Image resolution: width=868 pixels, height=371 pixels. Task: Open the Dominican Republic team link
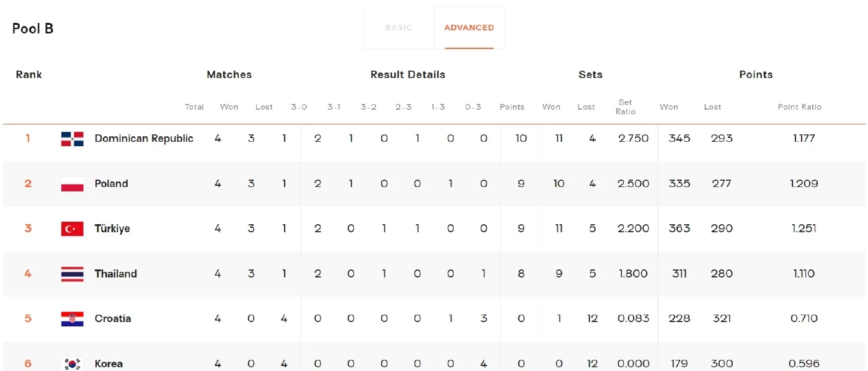pos(144,139)
